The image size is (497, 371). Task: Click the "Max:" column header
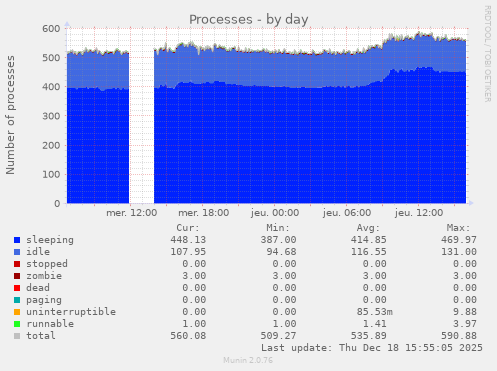(459, 228)
